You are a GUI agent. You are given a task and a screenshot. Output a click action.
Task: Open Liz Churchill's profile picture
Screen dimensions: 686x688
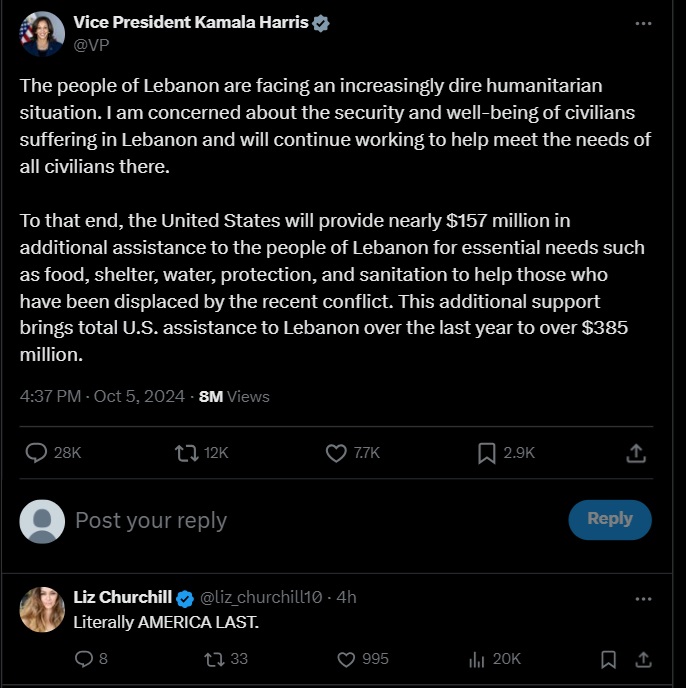pyautogui.click(x=42, y=609)
